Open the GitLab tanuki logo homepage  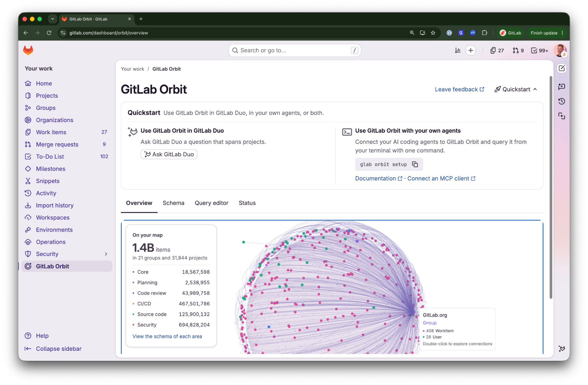click(28, 50)
